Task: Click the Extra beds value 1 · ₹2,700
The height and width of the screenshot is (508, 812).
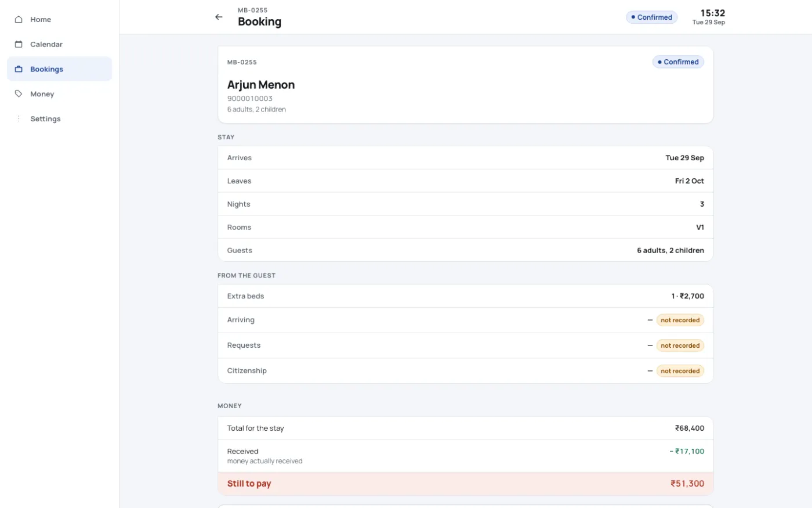Action: 688,296
